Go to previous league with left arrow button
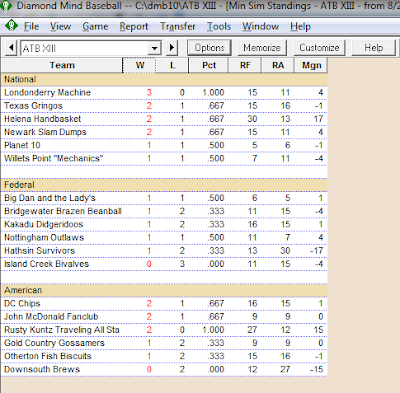Viewport: 400px width, 393px height. 11,48
